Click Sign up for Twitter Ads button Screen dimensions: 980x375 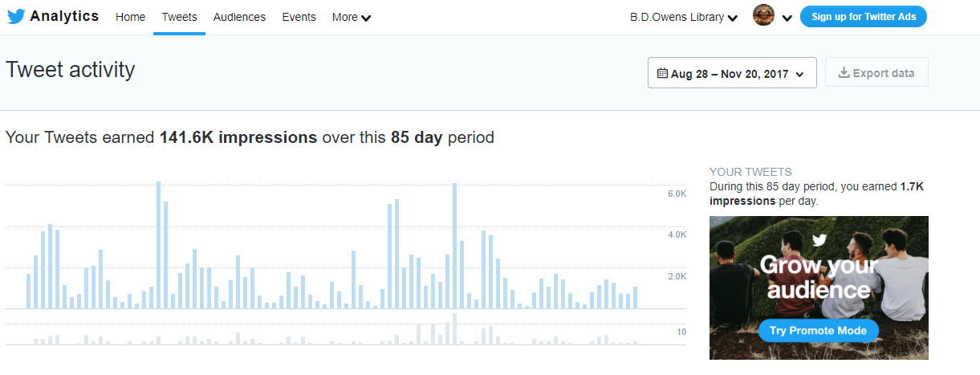864,17
